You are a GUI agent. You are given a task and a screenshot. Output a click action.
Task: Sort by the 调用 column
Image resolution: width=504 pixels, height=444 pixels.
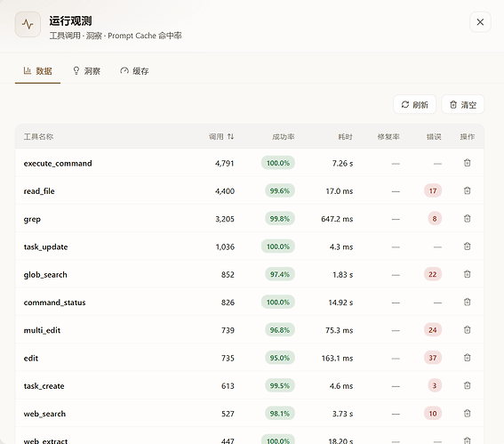tap(221, 137)
